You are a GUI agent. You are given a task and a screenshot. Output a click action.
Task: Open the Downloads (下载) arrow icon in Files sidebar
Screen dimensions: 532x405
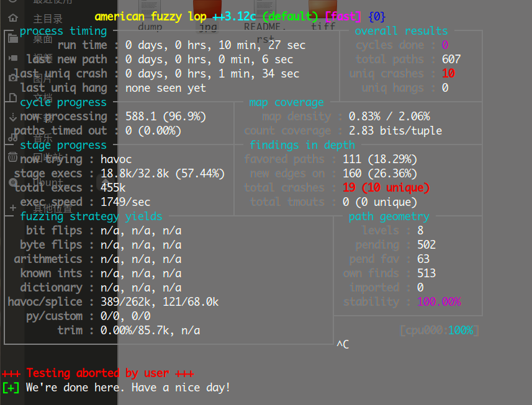point(13,117)
